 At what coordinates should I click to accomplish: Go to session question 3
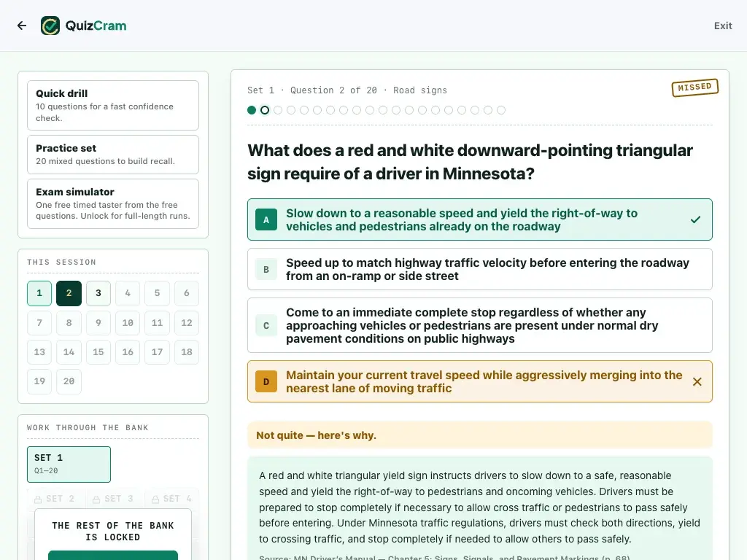click(98, 293)
